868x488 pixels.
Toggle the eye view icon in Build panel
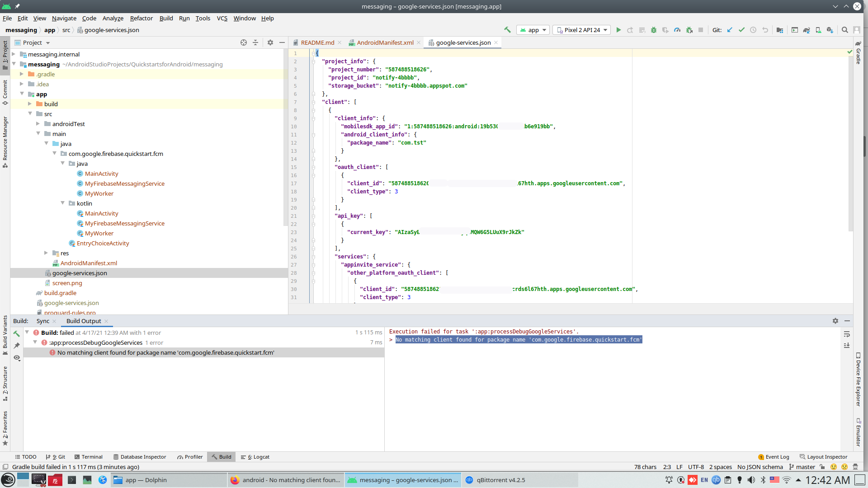point(17,357)
